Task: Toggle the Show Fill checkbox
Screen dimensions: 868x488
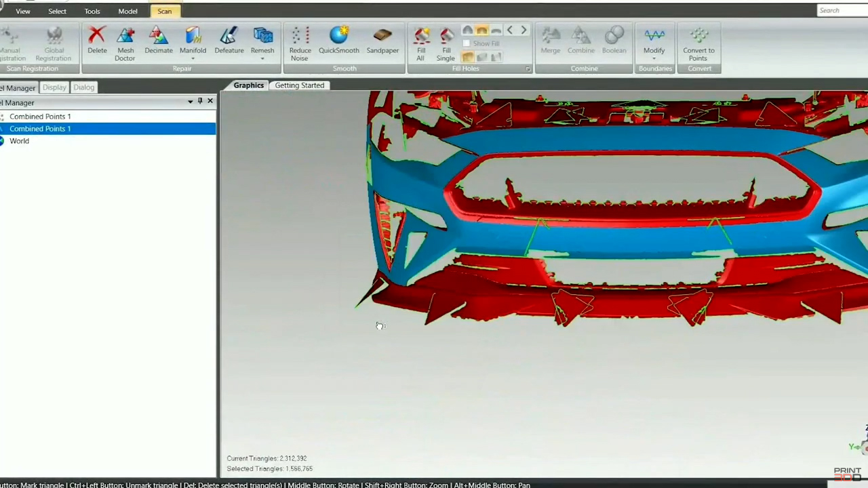Action: point(466,43)
